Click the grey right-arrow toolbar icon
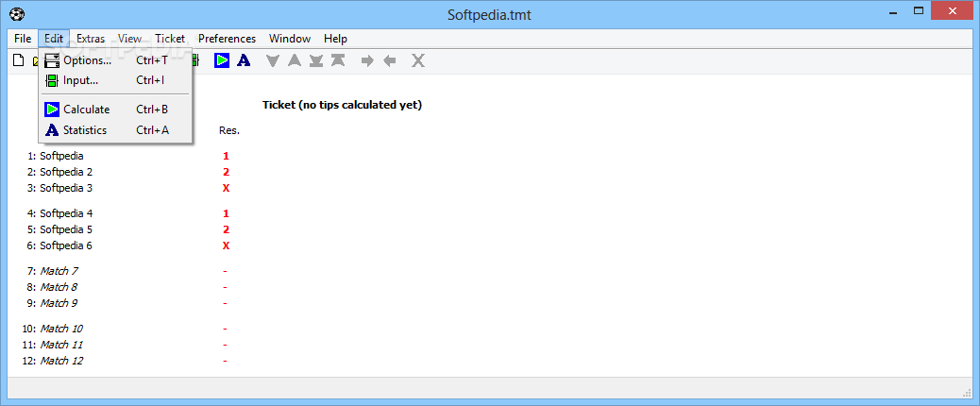Image resolution: width=980 pixels, height=406 pixels. [x=367, y=60]
